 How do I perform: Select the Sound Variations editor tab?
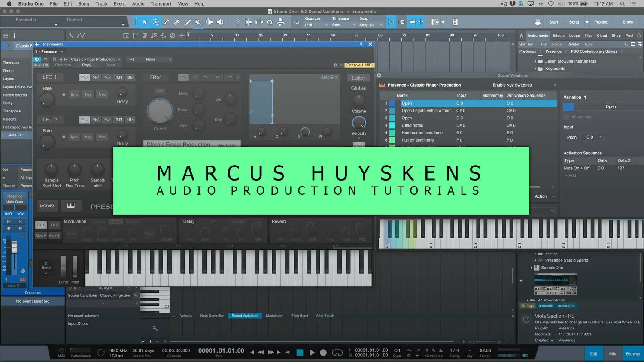pyautogui.click(x=245, y=316)
